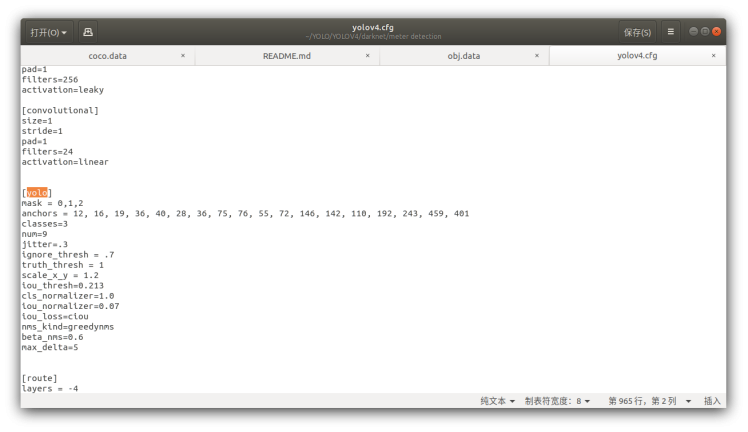
Task: Click the 插入 insert mode indicator
Action: (712, 401)
